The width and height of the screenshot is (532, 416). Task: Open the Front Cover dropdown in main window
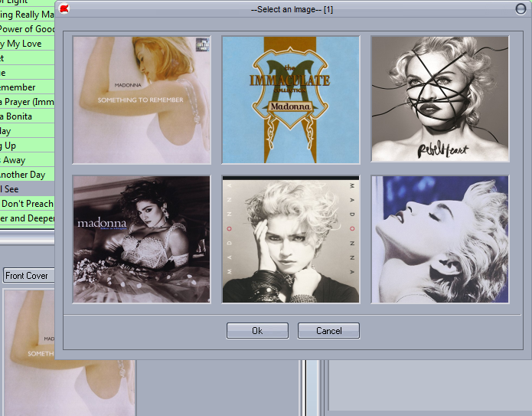(x=28, y=275)
